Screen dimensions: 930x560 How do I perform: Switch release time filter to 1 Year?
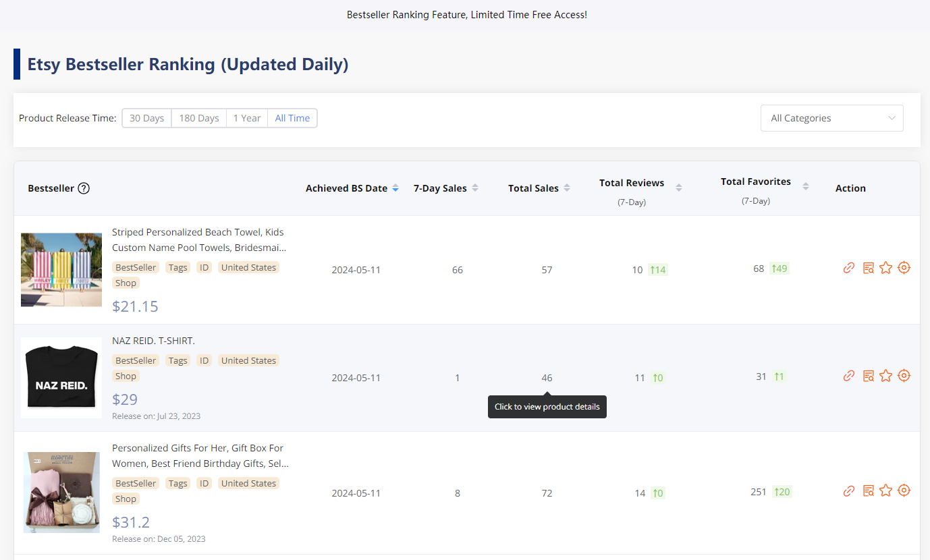[x=246, y=118]
